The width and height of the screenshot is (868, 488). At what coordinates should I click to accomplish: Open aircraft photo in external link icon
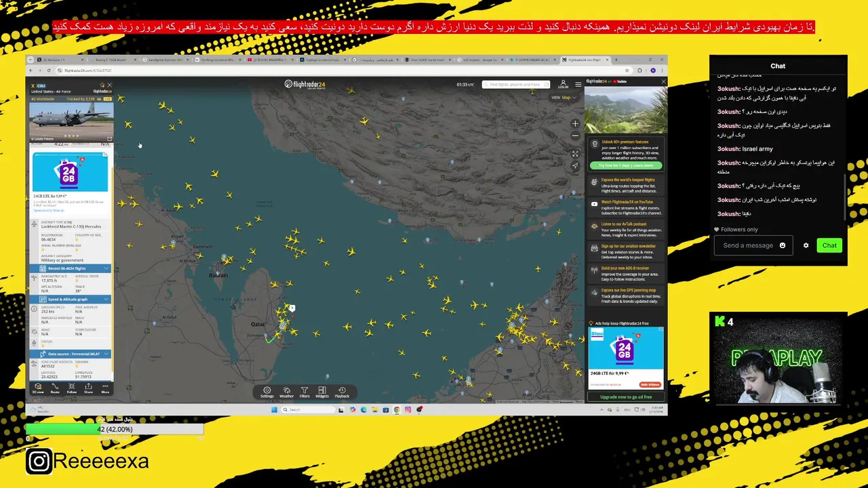(x=109, y=139)
